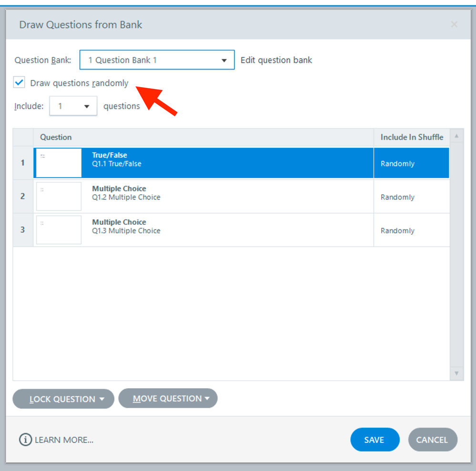Open the Learn More link
Screen dimensions: 476x471
[64, 440]
